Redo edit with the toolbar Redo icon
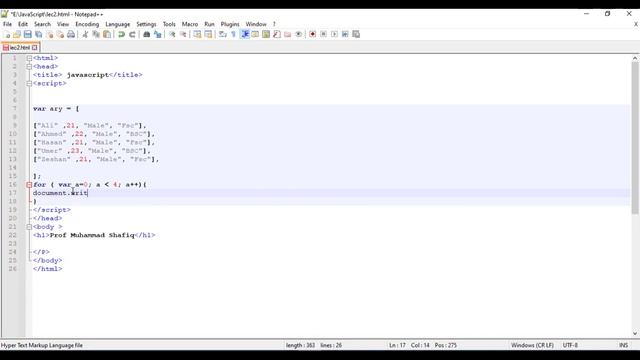This screenshot has height=360, width=640. point(132,34)
